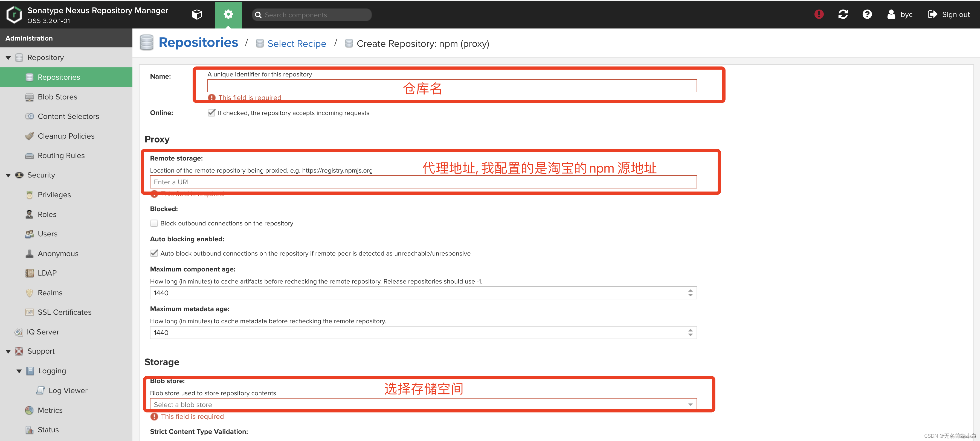Disable the Auto blocking enabled checkbox

(154, 253)
